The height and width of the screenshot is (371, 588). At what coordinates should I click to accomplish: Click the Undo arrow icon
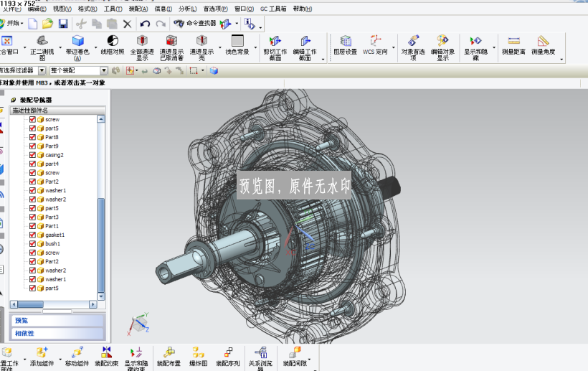[x=145, y=24]
